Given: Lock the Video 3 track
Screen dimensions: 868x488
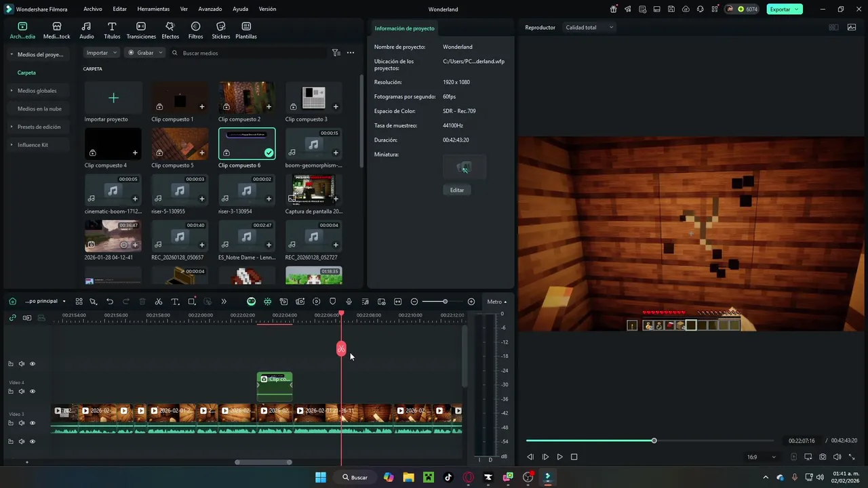Looking at the screenshot, I should [x=11, y=423].
